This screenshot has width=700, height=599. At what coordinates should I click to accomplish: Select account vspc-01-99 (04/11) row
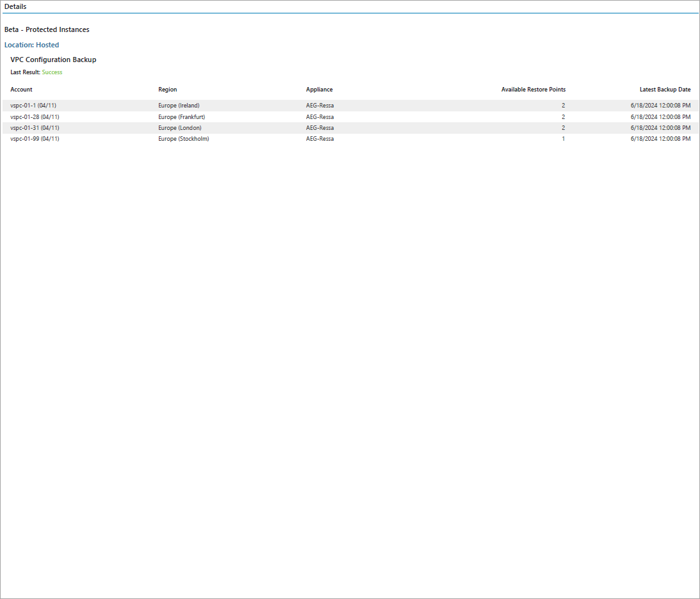[x=350, y=139]
